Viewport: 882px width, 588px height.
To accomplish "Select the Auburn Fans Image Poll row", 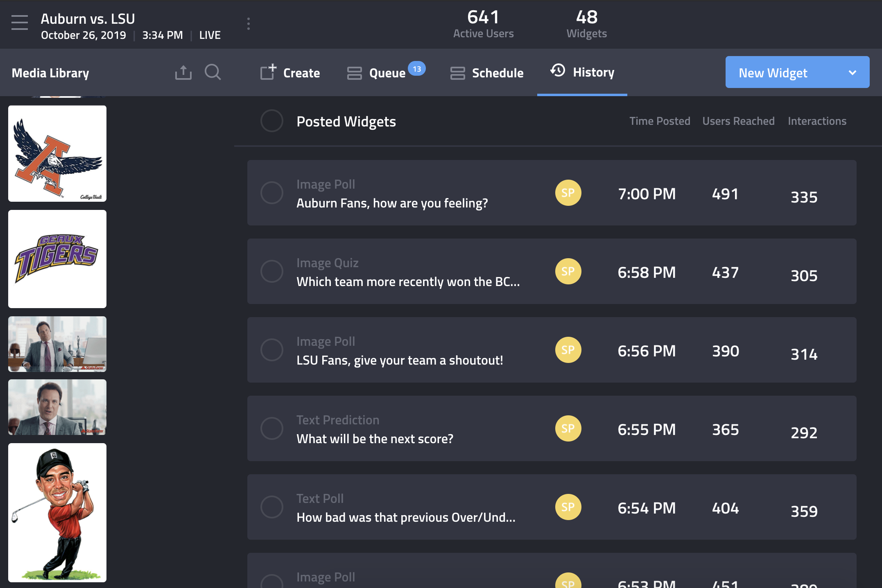I will point(271,193).
